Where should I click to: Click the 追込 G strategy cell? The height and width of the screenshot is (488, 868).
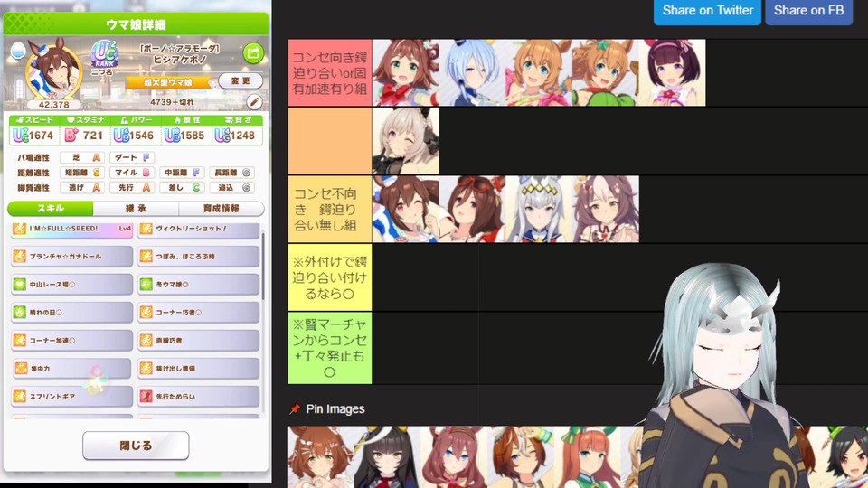232,188
